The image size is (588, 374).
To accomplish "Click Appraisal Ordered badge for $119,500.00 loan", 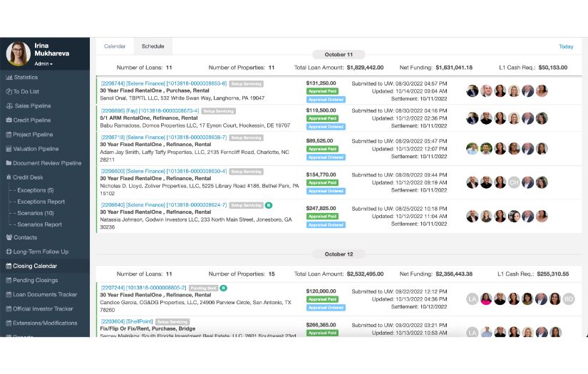I will click(x=326, y=127).
